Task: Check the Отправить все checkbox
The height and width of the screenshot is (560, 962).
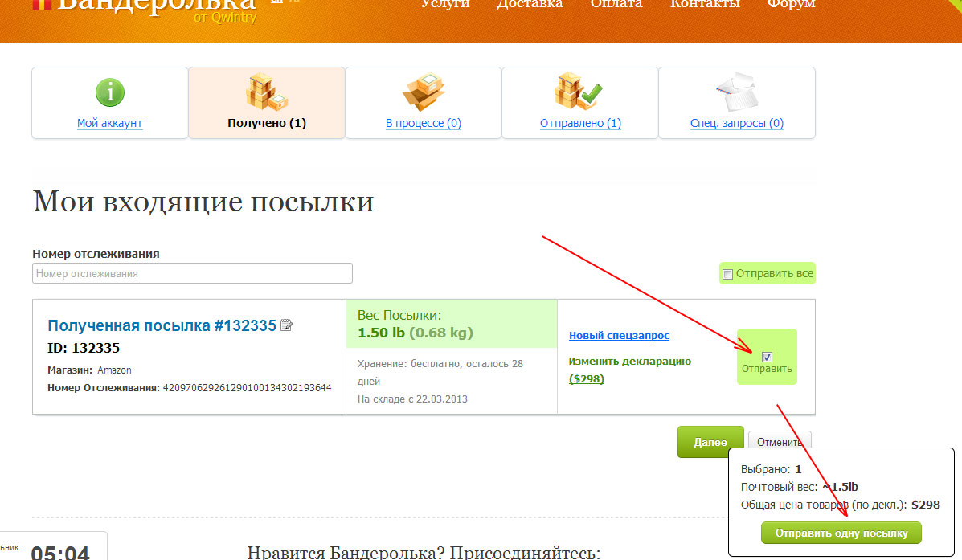Action: (x=727, y=274)
